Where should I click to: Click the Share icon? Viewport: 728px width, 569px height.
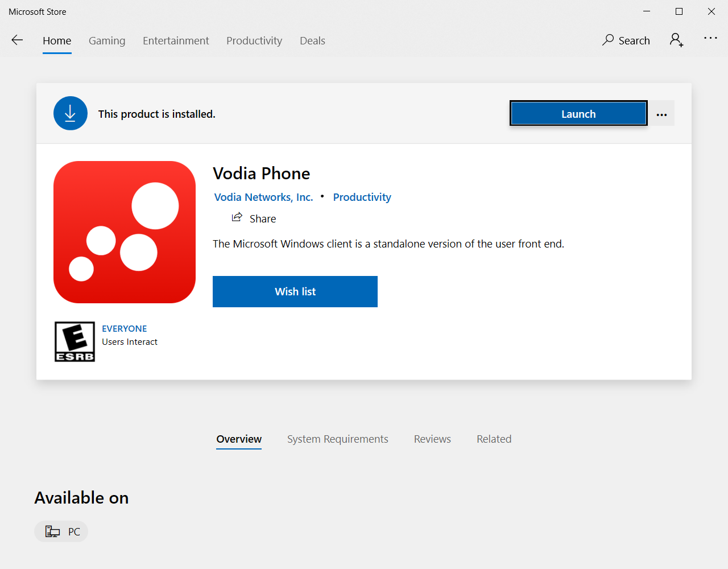coord(237,217)
